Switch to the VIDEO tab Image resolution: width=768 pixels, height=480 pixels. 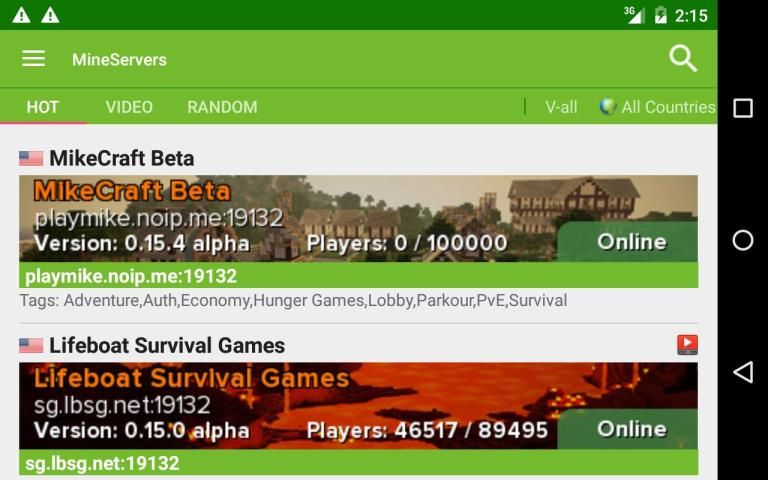point(129,107)
